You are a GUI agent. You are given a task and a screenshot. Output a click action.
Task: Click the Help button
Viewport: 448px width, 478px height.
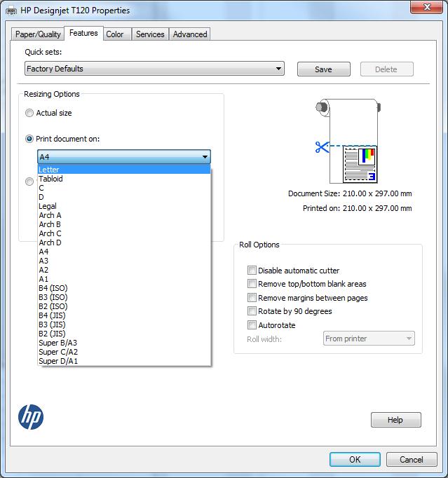395,420
